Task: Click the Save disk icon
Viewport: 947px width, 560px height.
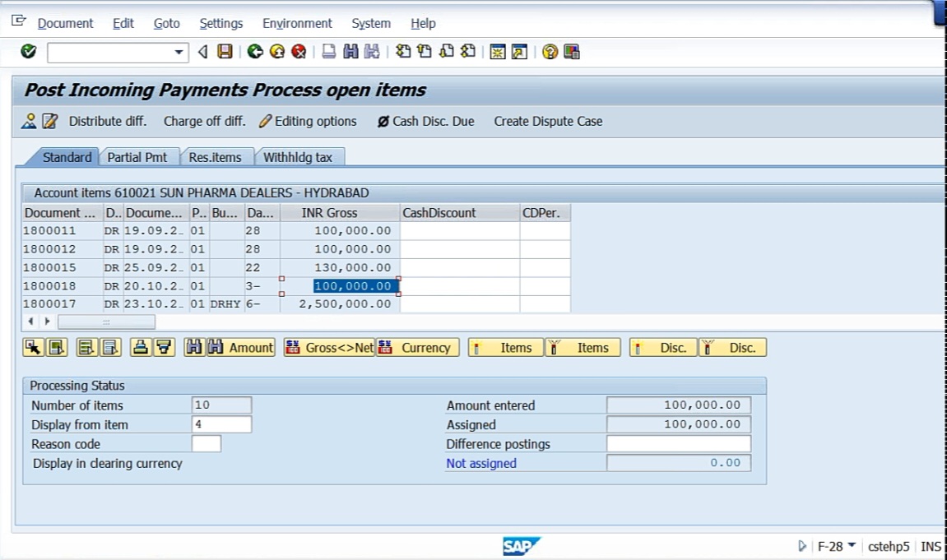Action: click(x=225, y=52)
